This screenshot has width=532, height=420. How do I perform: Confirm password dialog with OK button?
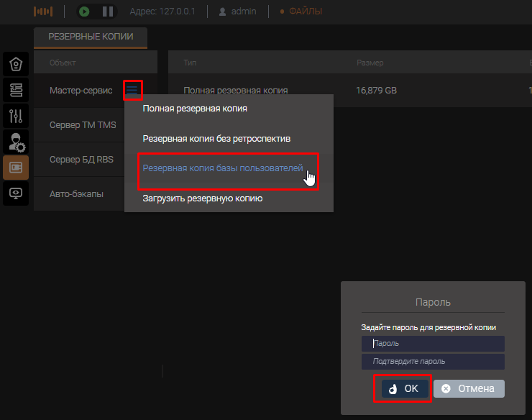click(x=403, y=388)
